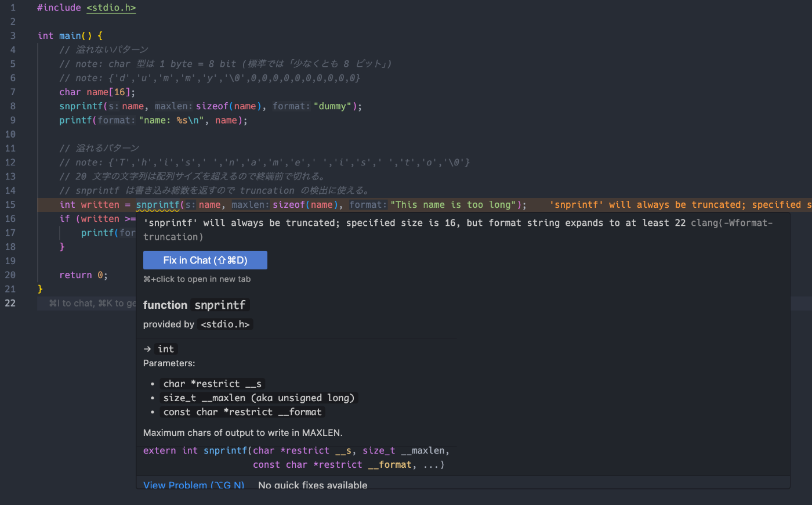812x505 pixels.
Task: Click the comment on line 13
Action: point(193,176)
